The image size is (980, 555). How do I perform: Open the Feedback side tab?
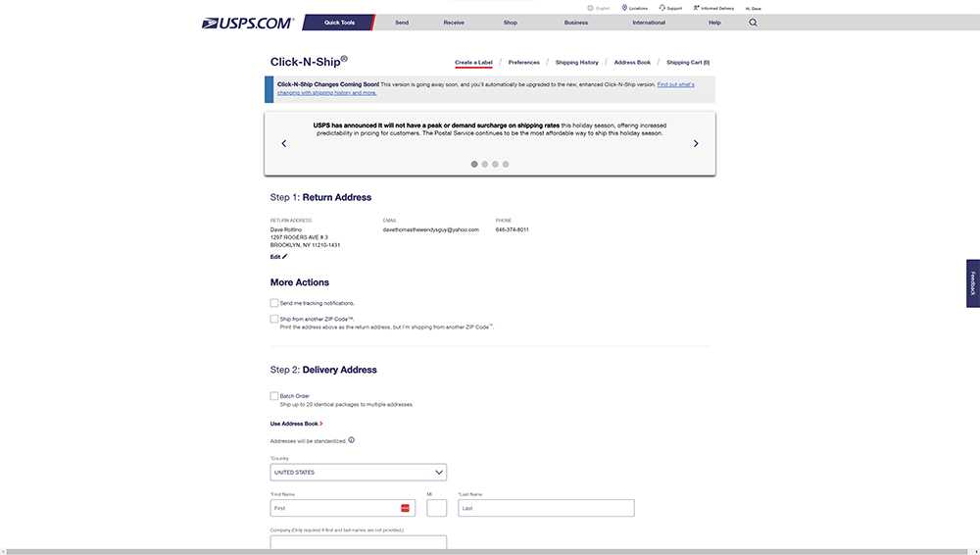click(973, 283)
